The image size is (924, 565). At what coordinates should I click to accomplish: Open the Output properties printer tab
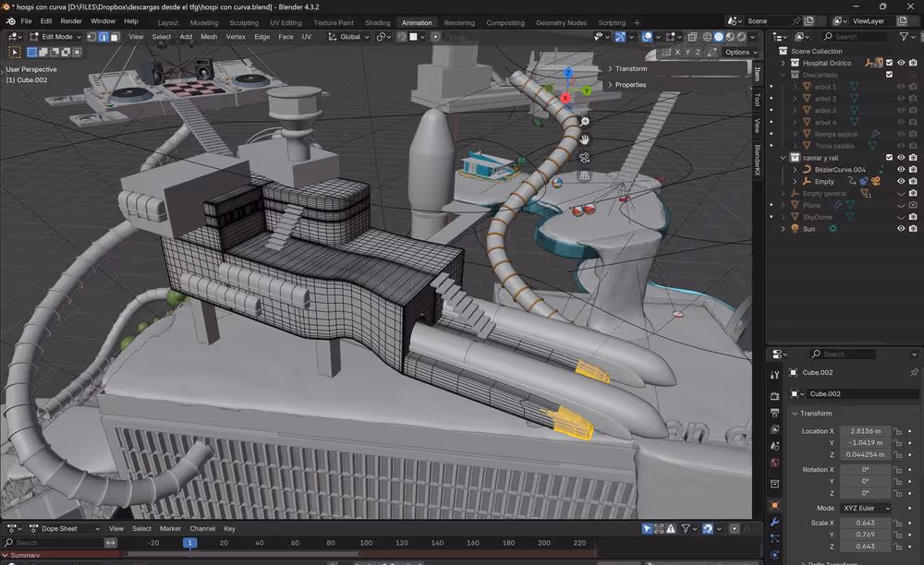tap(774, 412)
